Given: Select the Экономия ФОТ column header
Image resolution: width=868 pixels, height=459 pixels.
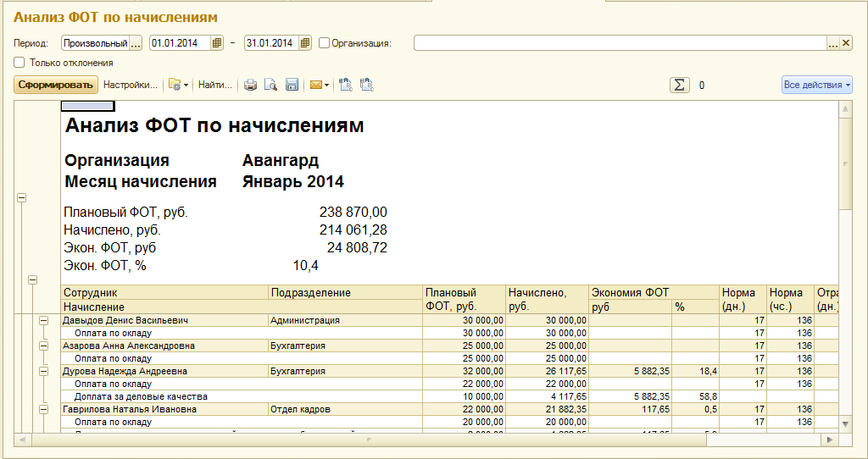Looking at the screenshot, I should coord(654,292).
